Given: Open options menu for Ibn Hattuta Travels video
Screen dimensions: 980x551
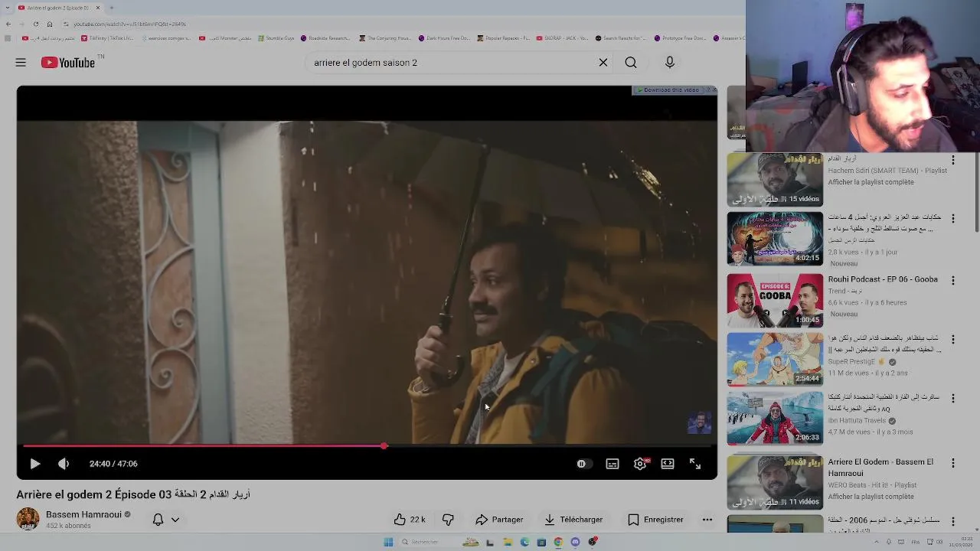Looking at the screenshot, I should (953, 398).
